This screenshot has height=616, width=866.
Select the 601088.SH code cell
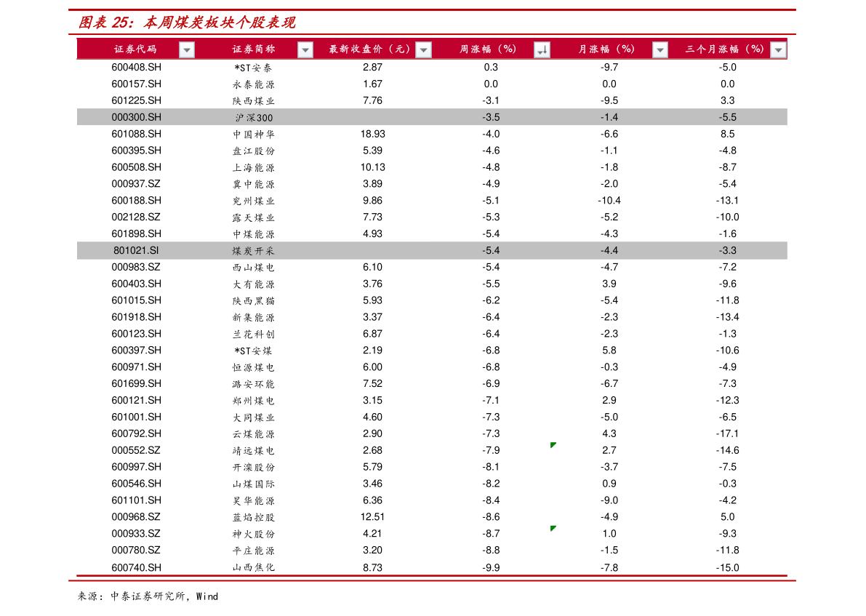pyautogui.click(x=136, y=134)
